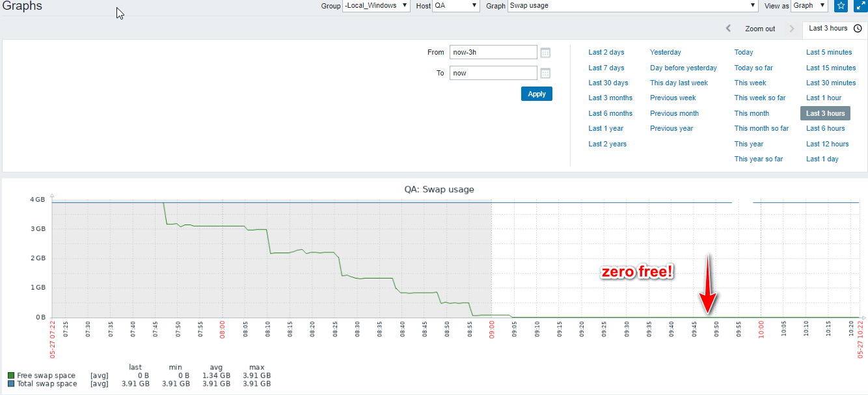Click the Apply button

537,94
